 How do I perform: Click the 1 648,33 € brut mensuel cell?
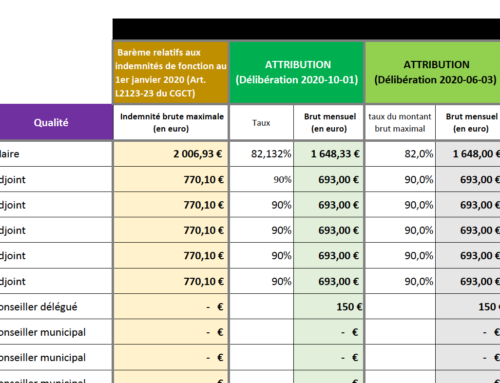tap(329, 154)
